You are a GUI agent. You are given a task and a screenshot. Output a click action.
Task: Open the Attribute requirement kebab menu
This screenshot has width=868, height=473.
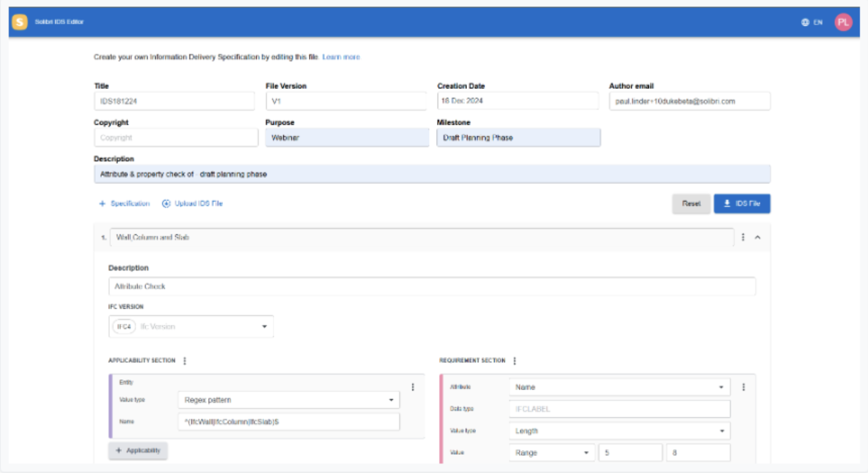coord(743,387)
